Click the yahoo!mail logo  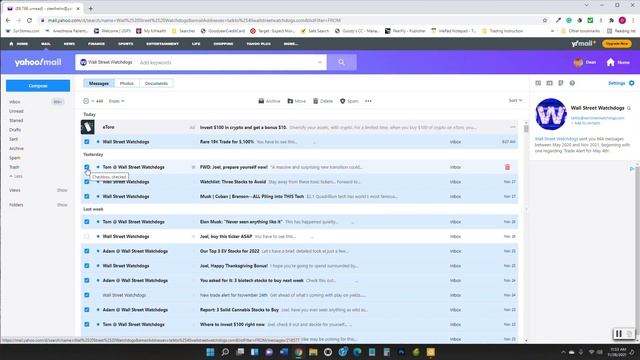point(38,62)
